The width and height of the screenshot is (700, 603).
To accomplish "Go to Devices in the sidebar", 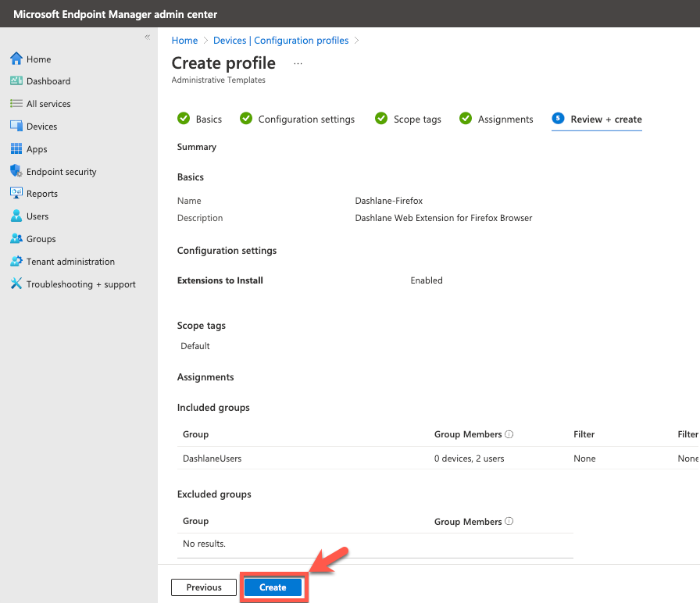I will [x=41, y=127].
